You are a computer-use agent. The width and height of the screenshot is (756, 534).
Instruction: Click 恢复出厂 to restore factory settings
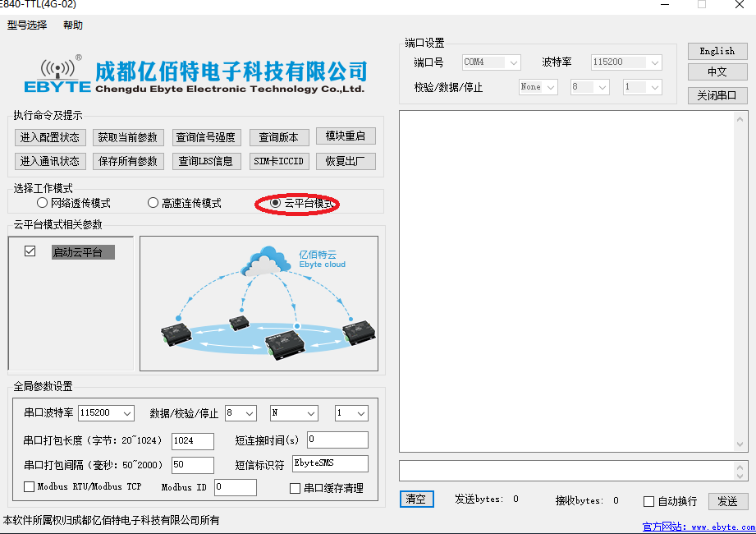pyautogui.click(x=346, y=161)
